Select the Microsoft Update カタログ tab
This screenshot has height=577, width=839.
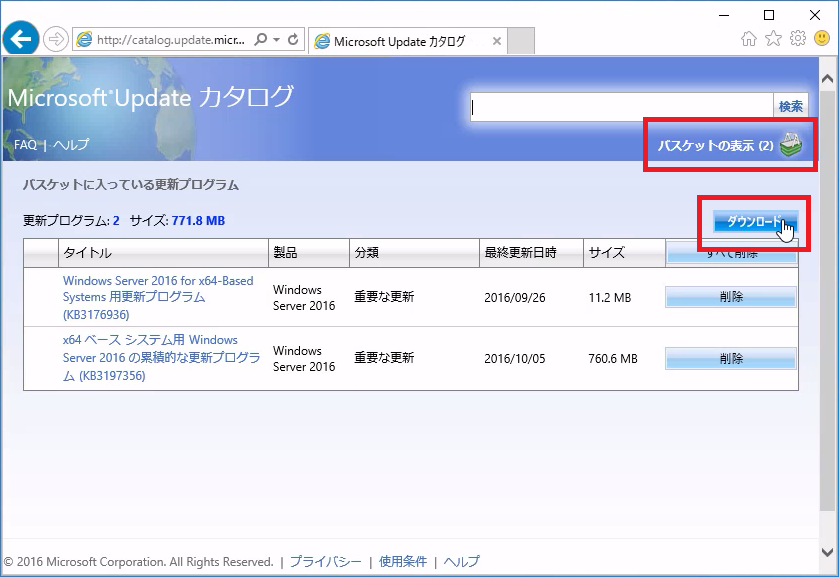[x=407, y=41]
